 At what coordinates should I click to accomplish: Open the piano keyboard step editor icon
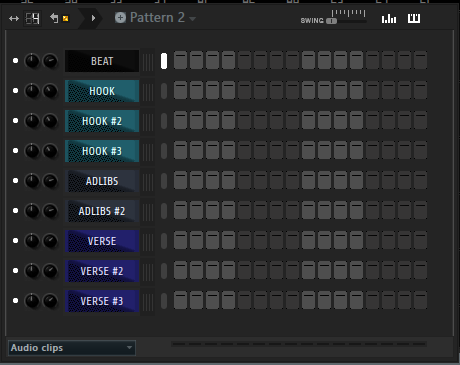(414, 19)
